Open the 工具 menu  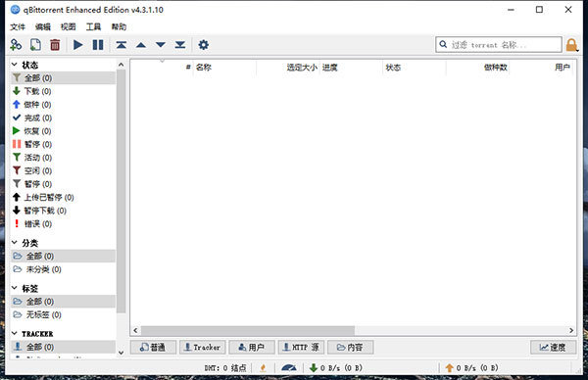[x=93, y=27]
